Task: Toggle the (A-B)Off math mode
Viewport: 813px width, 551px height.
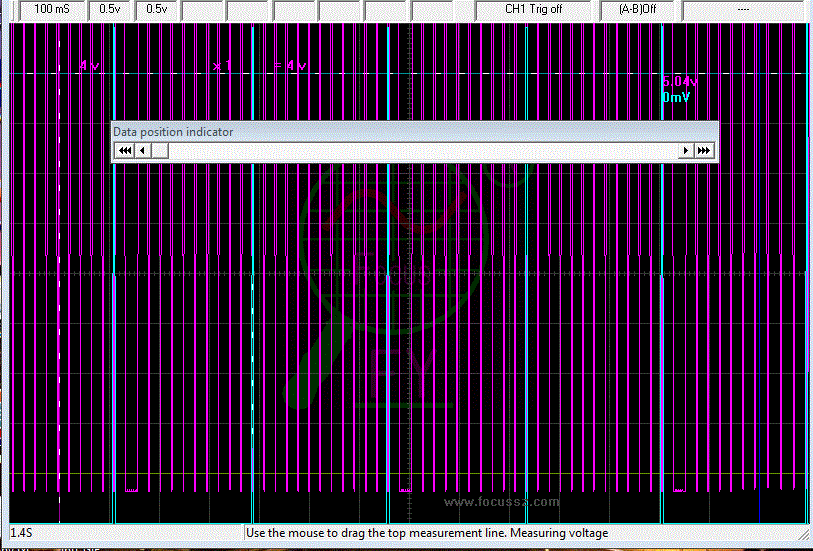Action: point(638,9)
